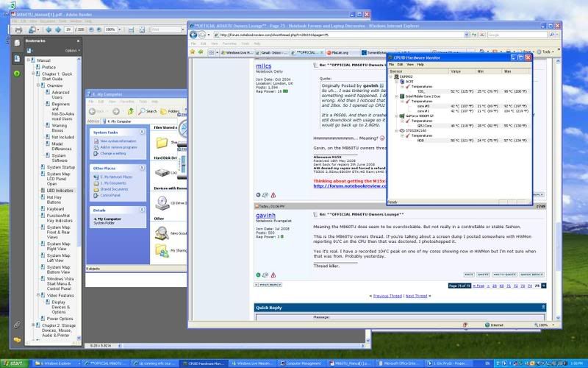
Task: Toggle Folders view in My Computer toolbar
Action: [171, 111]
